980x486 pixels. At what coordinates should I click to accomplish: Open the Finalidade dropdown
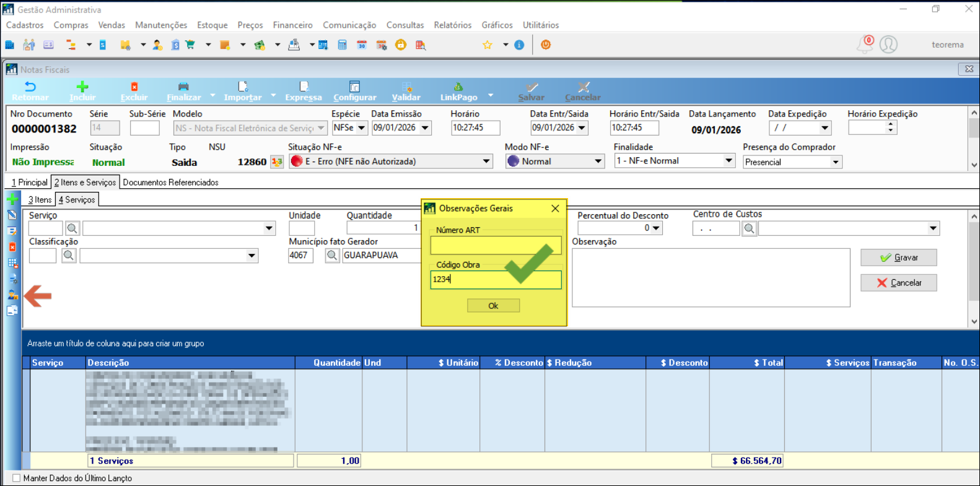[728, 161]
